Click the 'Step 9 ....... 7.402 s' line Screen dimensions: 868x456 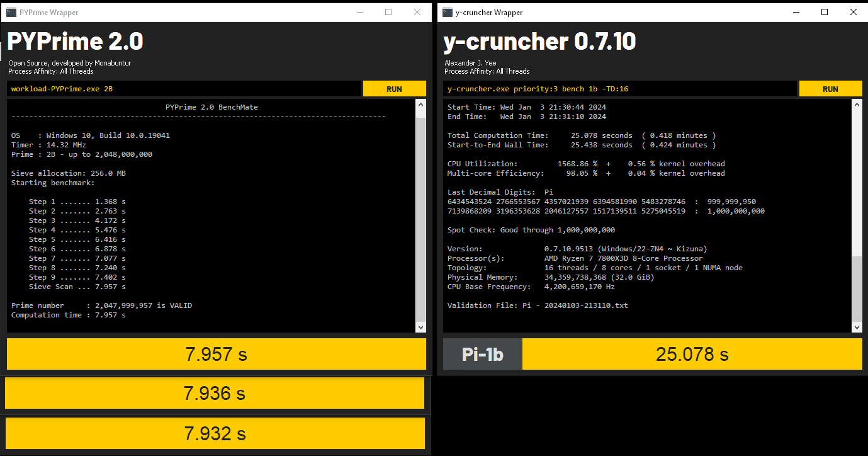coord(77,277)
